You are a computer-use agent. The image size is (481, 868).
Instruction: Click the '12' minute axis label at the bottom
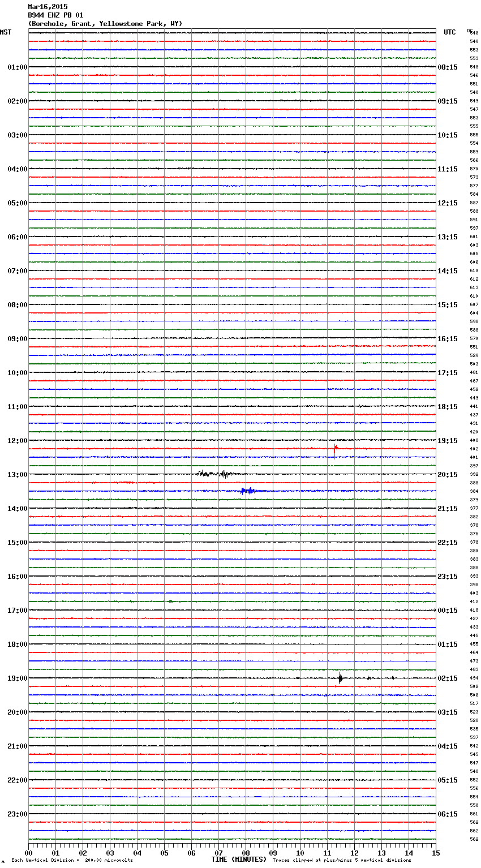[x=354, y=853]
